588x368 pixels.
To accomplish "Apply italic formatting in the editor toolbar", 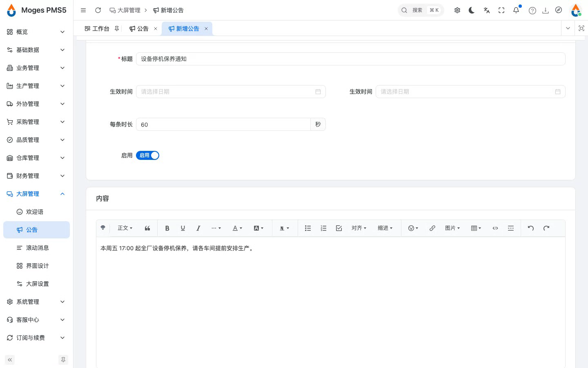I will [x=198, y=228].
